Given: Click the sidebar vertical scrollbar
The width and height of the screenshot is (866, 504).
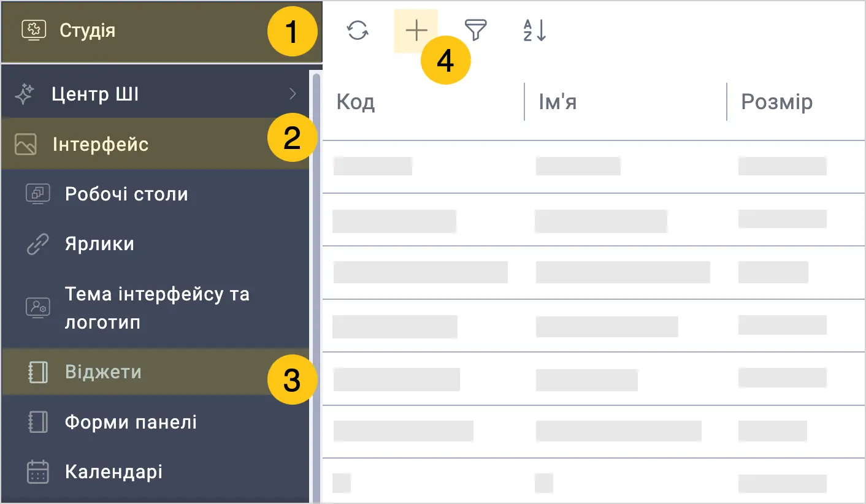Looking at the screenshot, I should [316, 287].
